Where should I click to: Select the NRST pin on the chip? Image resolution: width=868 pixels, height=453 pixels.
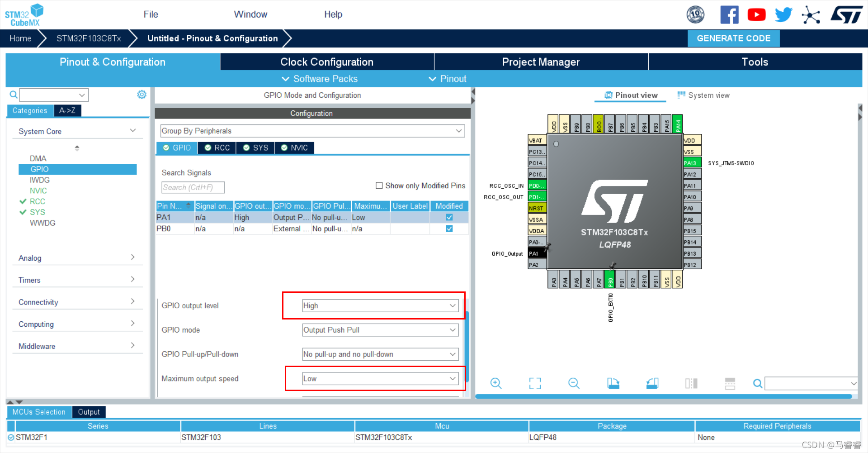(538, 208)
